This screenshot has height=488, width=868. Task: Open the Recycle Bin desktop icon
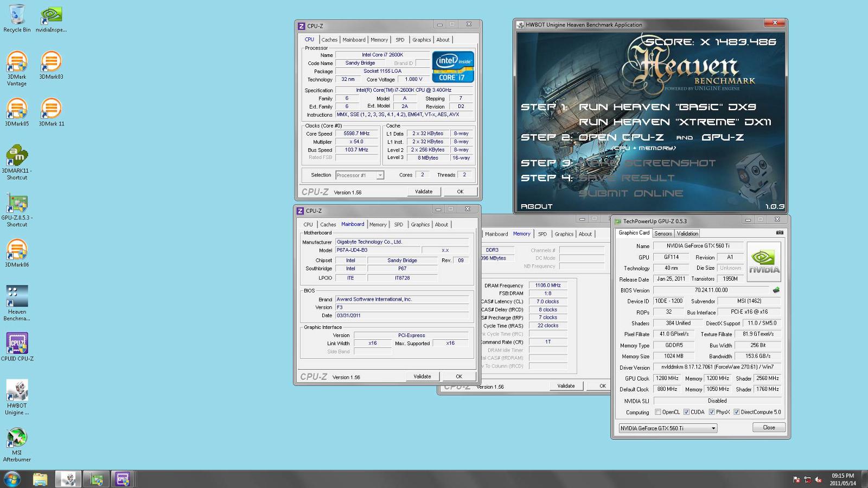click(17, 18)
